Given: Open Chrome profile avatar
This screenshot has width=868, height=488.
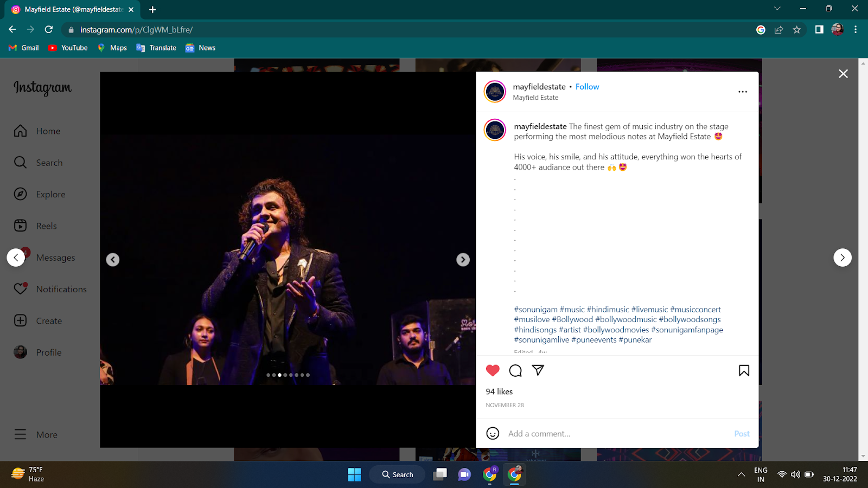Looking at the screenshot, I should pos(837,30).
